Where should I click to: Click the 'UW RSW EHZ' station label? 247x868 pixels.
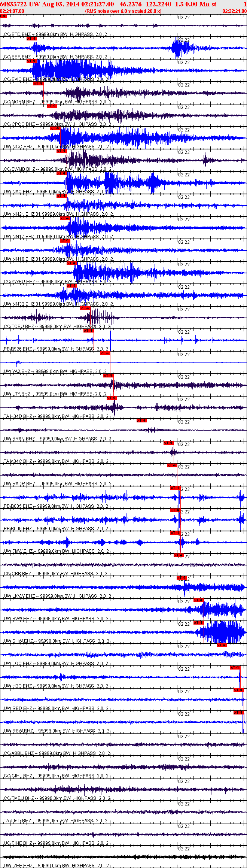18,731
